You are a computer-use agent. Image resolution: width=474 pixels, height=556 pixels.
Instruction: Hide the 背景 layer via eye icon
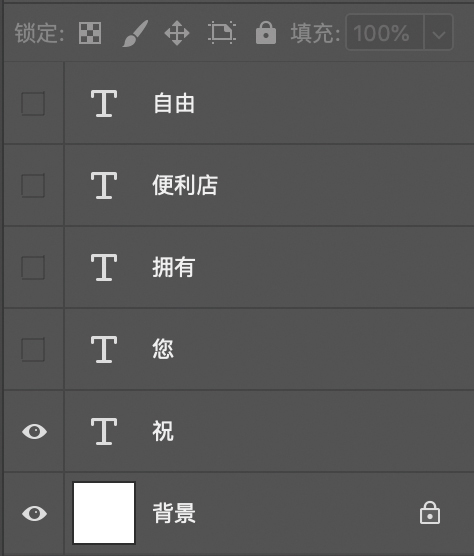(x=34, y=513)
